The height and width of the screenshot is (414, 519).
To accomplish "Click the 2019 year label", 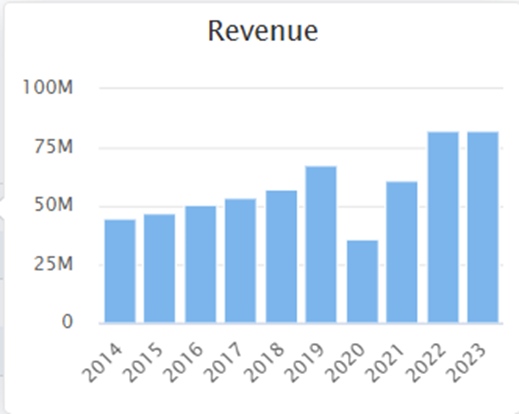I will [304, 362].
